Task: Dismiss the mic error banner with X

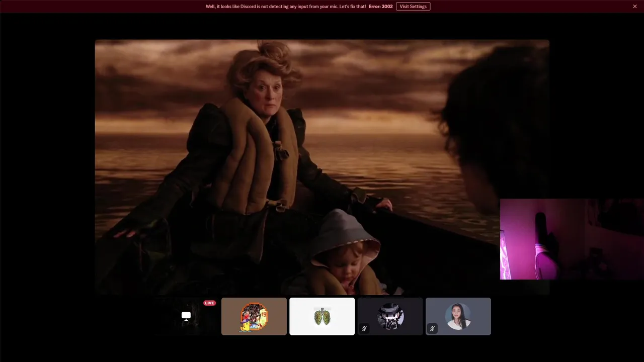Action: (635, 7)
